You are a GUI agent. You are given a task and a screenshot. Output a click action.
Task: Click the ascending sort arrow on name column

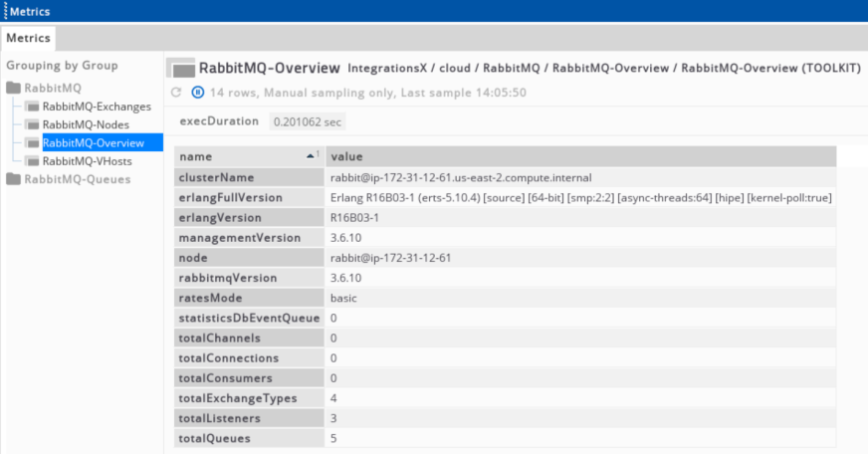click(312, 156)
